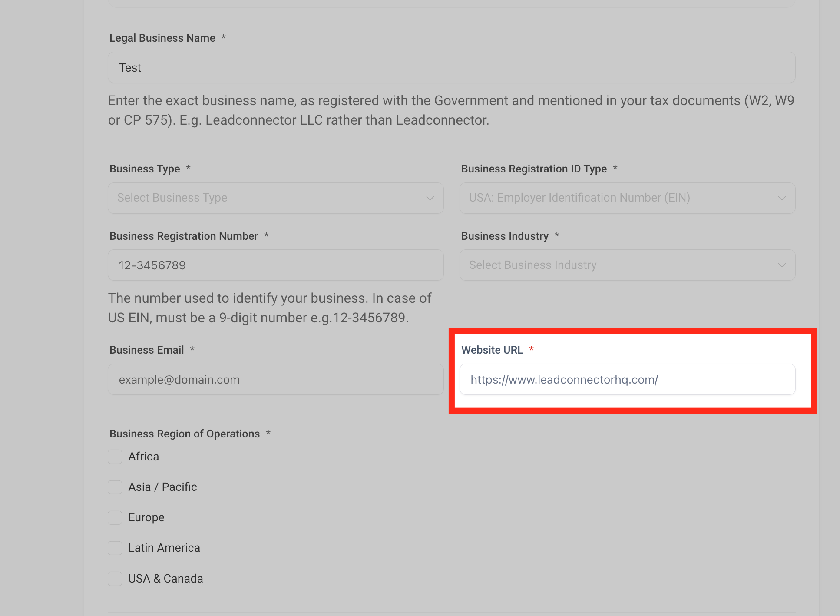Click the Legal Business Name label
The height and width of the screenshot is (616, 840).
coord(162,38)
